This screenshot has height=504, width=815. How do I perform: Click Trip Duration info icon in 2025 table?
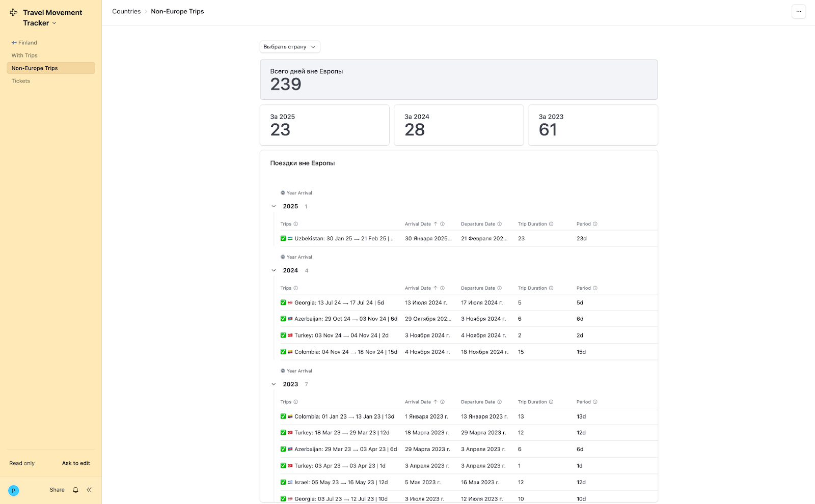point(551,224)
